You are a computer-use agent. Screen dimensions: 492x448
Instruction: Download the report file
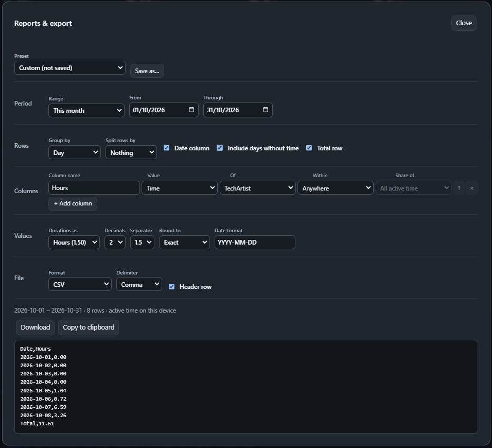36,327
